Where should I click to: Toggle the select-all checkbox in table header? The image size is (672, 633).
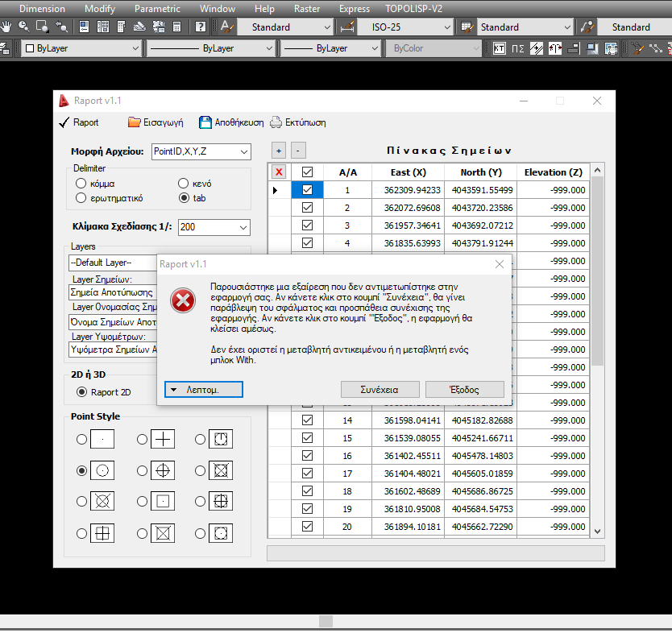tap(307, 172)
